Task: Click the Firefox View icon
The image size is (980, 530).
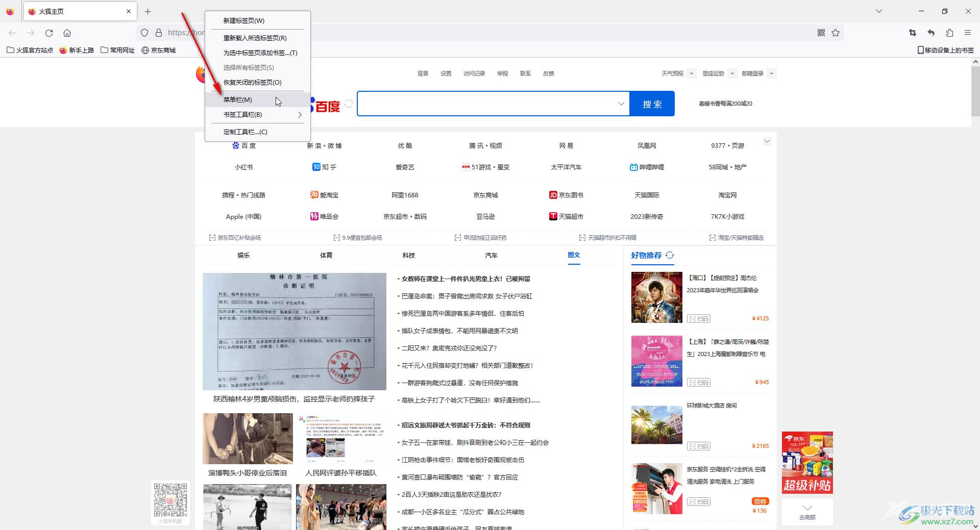Action: click(10, 11)
